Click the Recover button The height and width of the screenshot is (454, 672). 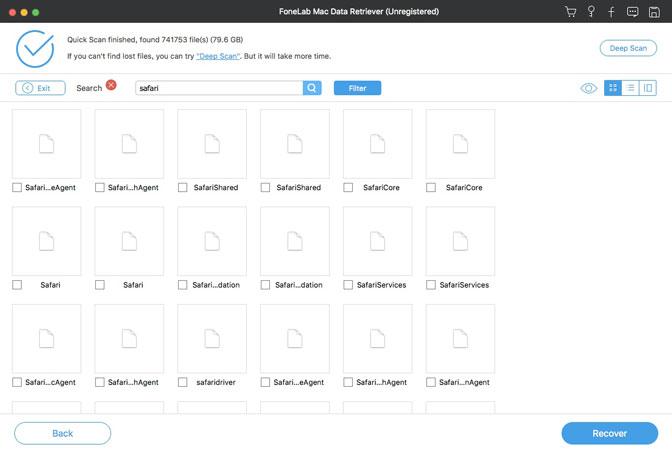tap(609, 433)
